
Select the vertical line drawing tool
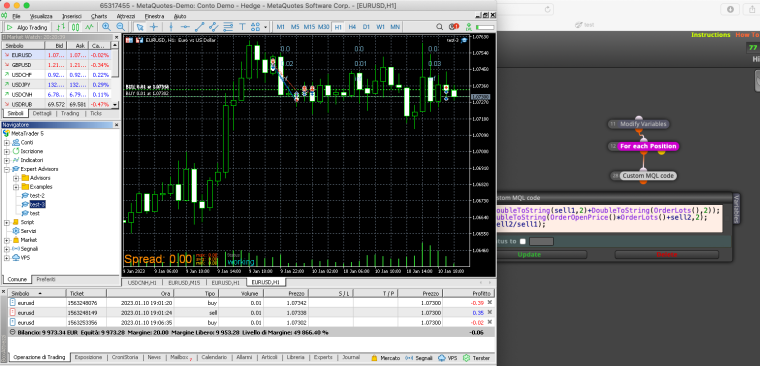(x=171, y=27)
